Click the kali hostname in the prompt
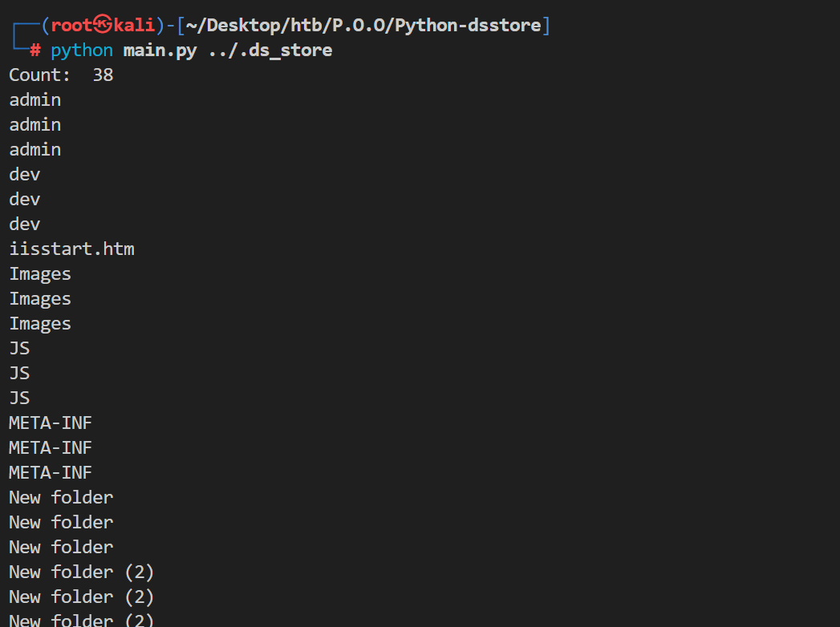 click(133, 26)
